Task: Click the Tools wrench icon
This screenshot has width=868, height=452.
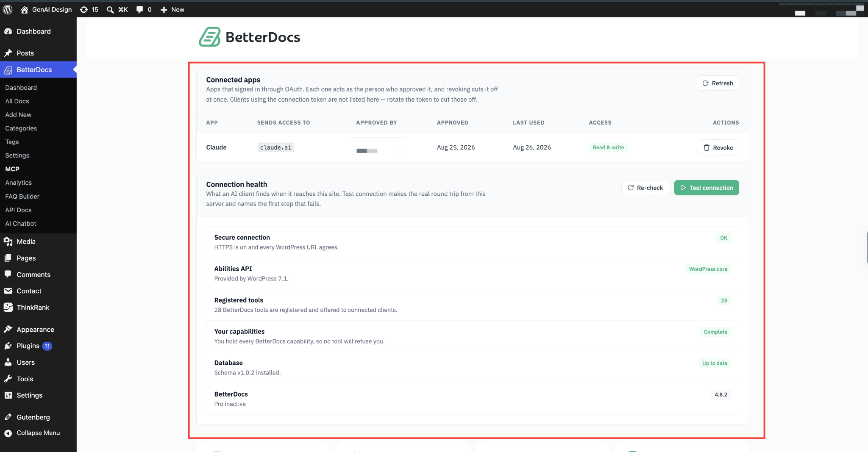Action: tap(8, 379)
